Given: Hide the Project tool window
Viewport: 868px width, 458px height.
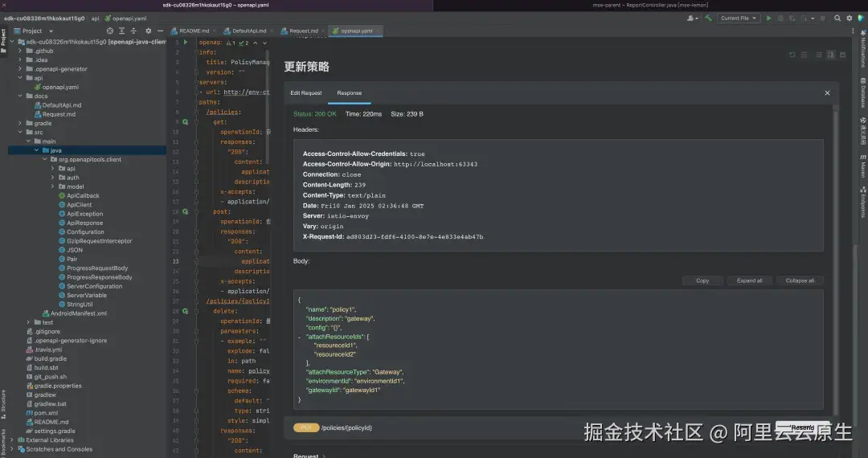Looking at the screenshot, I should click(x=160, y=31).
